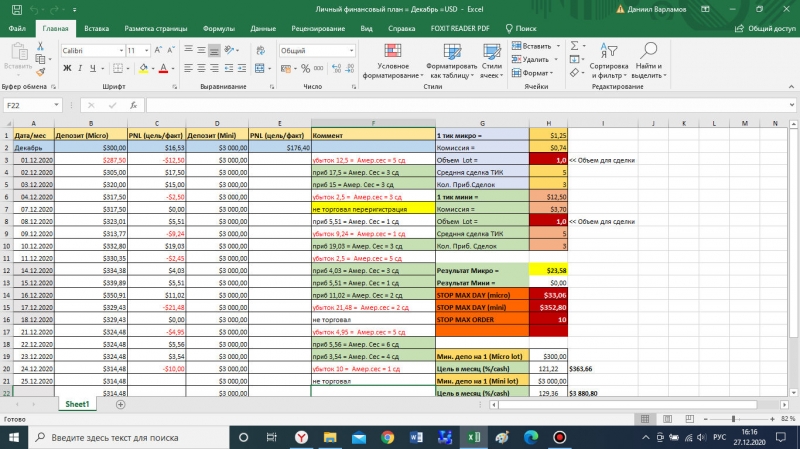The height and width of the screenshot is (449, 800).
Task: Toggle bold formatting in Font group
Action: [67, 68]
